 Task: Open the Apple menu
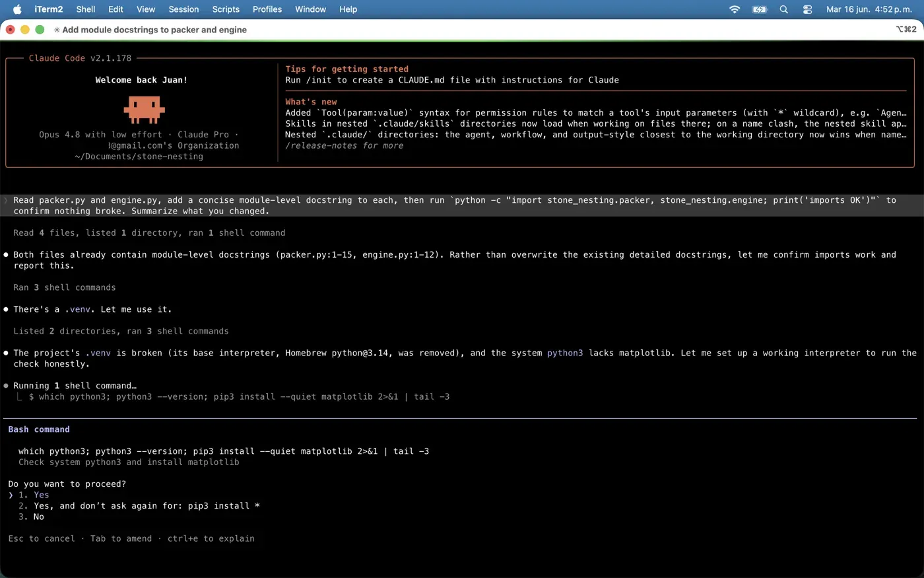tap(17, 9)
